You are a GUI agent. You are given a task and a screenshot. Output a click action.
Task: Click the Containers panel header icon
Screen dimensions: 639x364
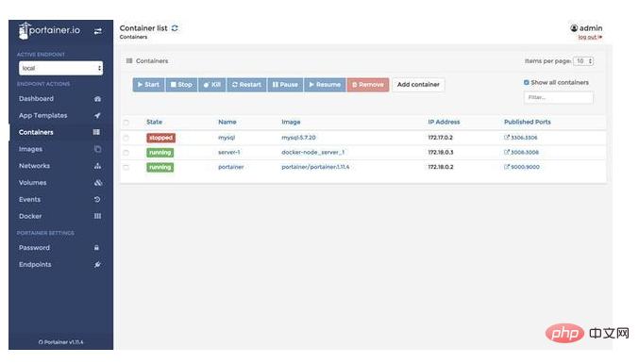(129, 60)
